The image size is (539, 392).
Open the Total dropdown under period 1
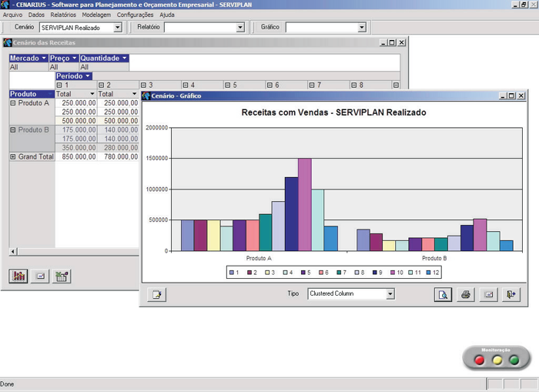click(x=92, y=94)
